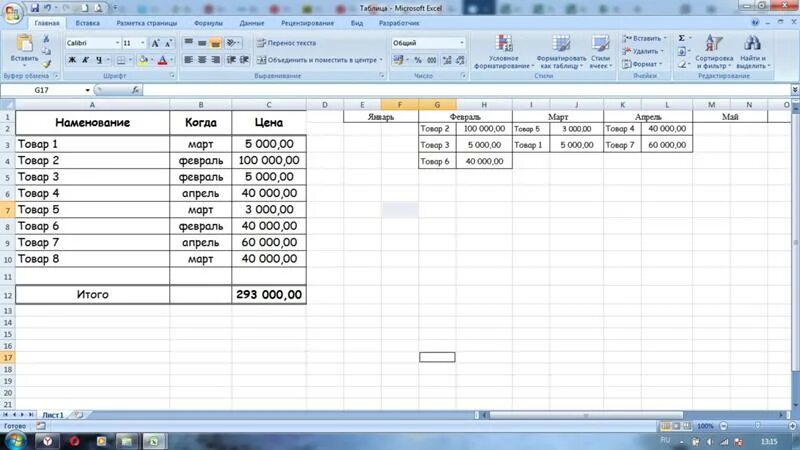Click the decrease indent icon

tap(231, 60)
